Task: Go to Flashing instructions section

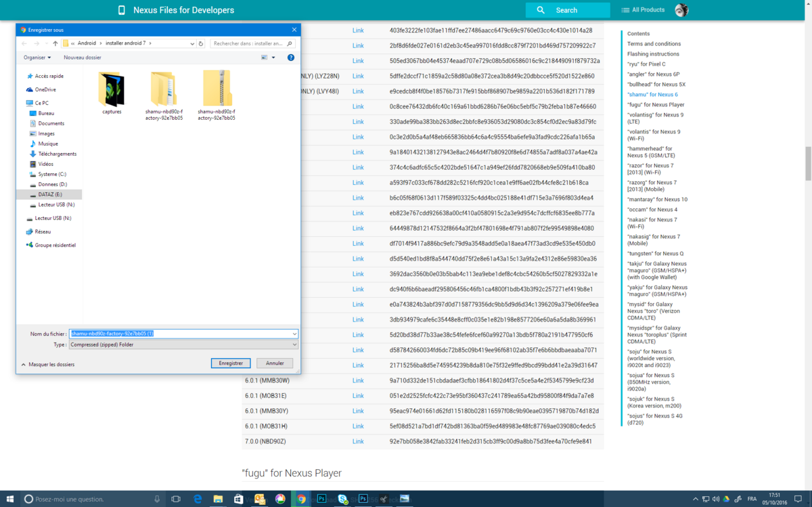Action: click(653, 54)
